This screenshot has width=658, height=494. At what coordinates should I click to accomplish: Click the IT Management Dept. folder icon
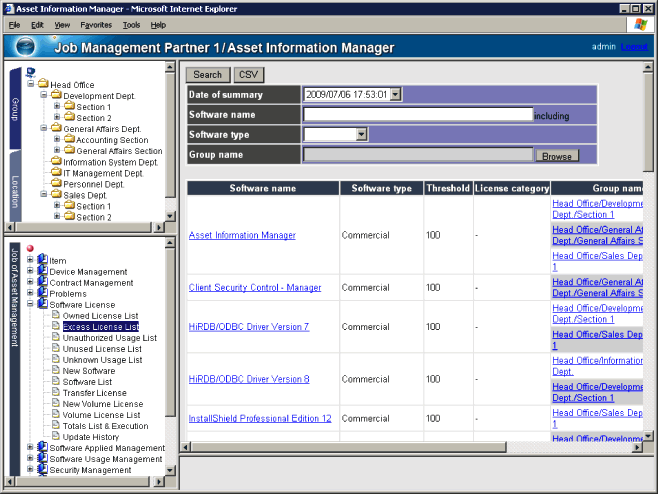(x=56, y=173)
